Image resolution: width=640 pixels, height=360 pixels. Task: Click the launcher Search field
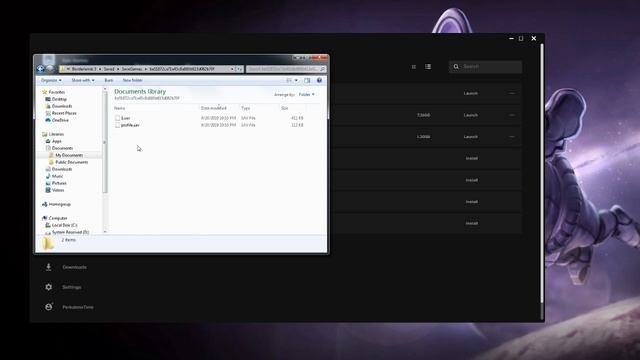pyautogui.click(x=485, y=67)
